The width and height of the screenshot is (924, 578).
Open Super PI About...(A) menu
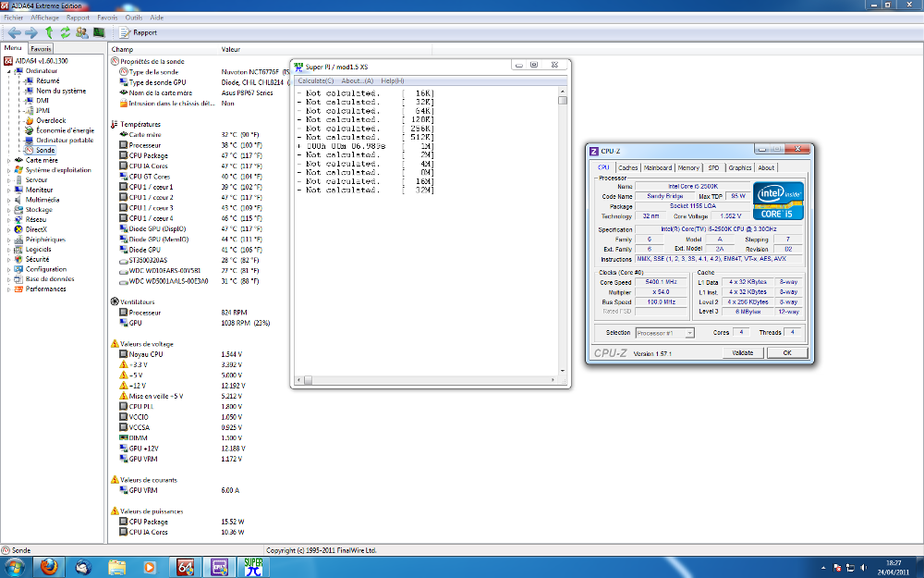[357, 80]
